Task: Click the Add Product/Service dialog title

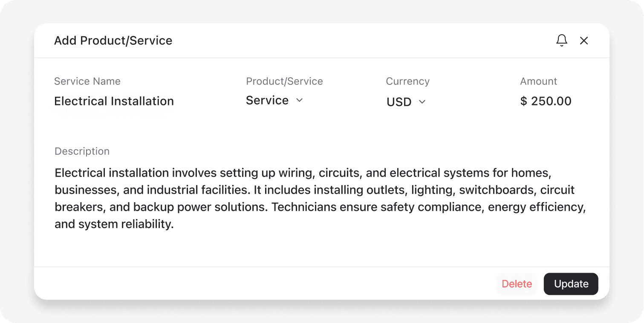Action: point(113,40)
